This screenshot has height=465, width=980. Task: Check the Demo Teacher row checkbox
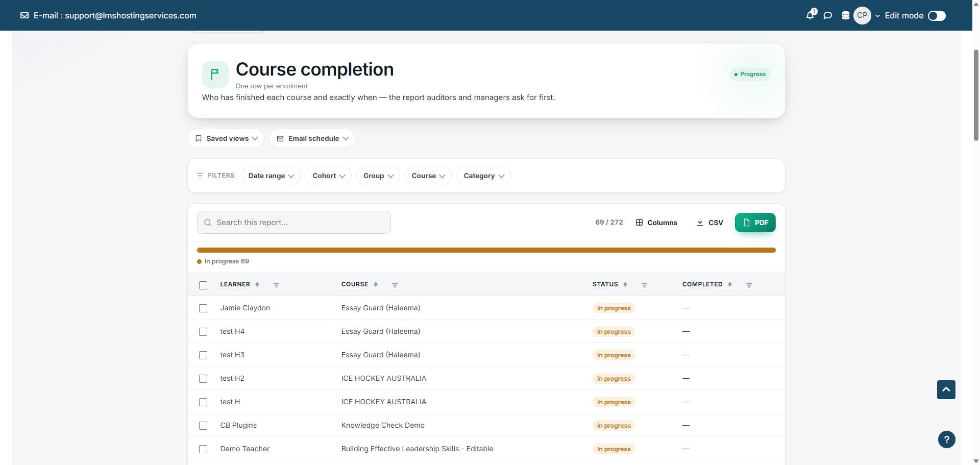(203, 449)
